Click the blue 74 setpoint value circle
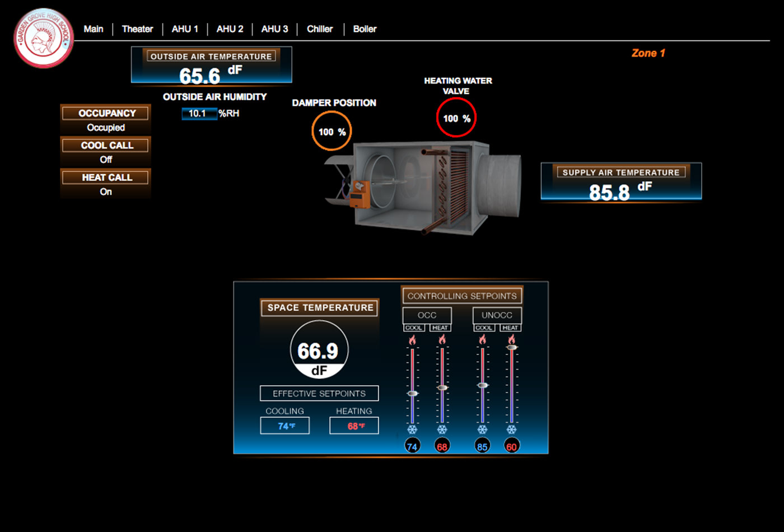 tap(412, 446)
